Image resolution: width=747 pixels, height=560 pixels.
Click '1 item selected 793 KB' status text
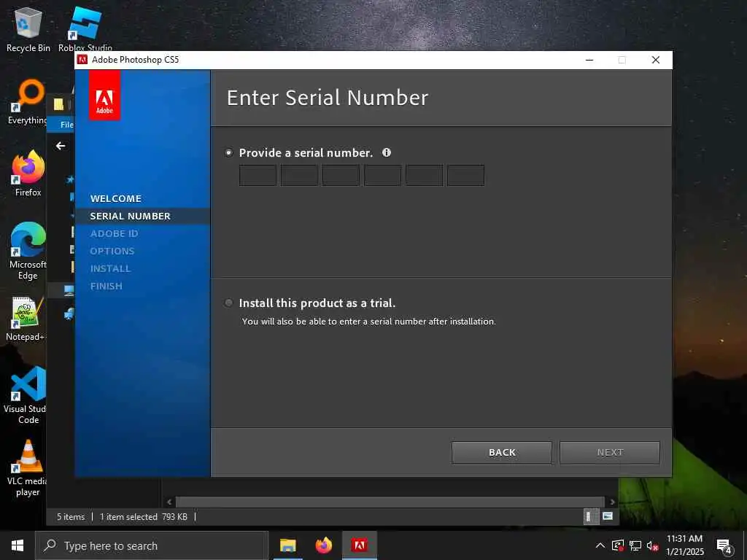pos(144,517)
